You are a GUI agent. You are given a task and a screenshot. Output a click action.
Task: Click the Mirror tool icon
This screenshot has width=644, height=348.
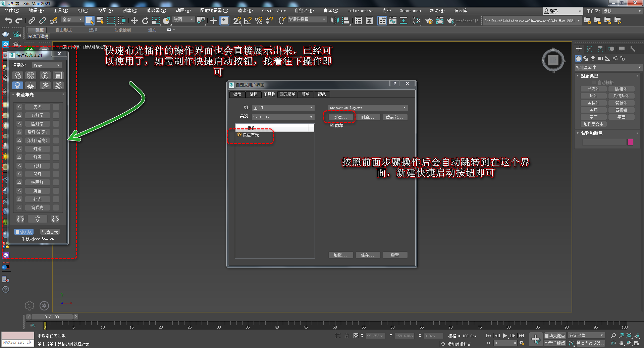334,21
